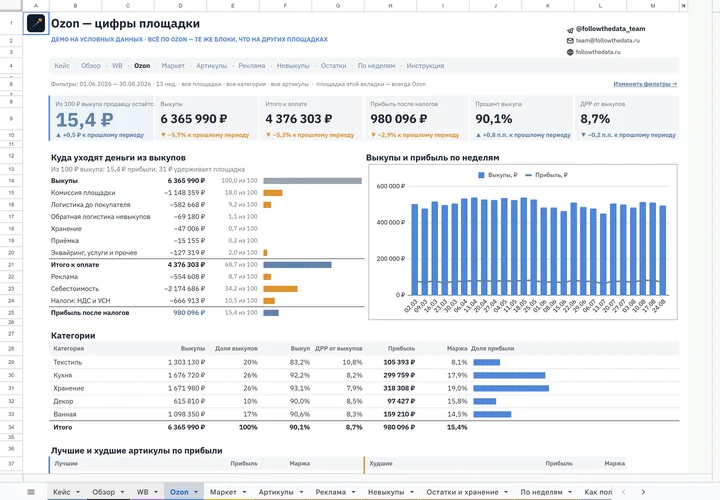The width and height of the screenshot is (720, 500).
Task: Open the @followthedata_team contact link
Action: [x=610, y=29]
